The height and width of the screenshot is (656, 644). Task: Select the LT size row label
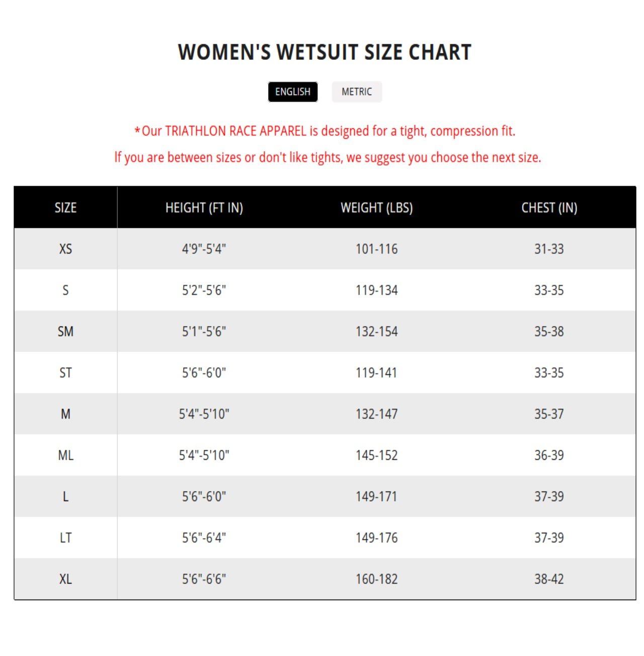[65, 538]
